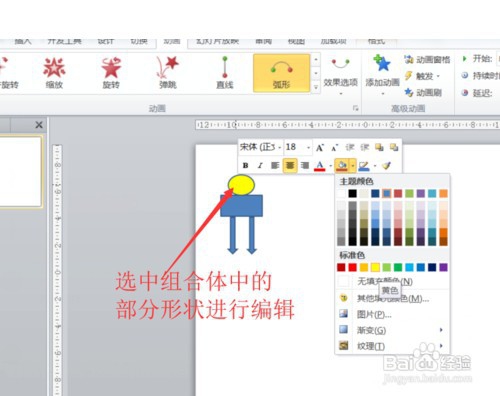Switch to the 开发工具 ribbon tab
Image resolution: width=500 pixels, height=396 pixels.
coord(64,41)
